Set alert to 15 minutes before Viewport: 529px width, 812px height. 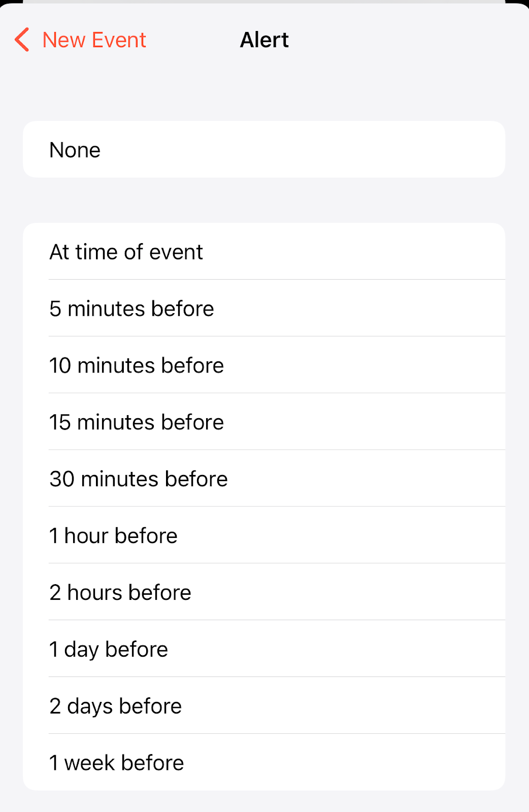(264, 422)
